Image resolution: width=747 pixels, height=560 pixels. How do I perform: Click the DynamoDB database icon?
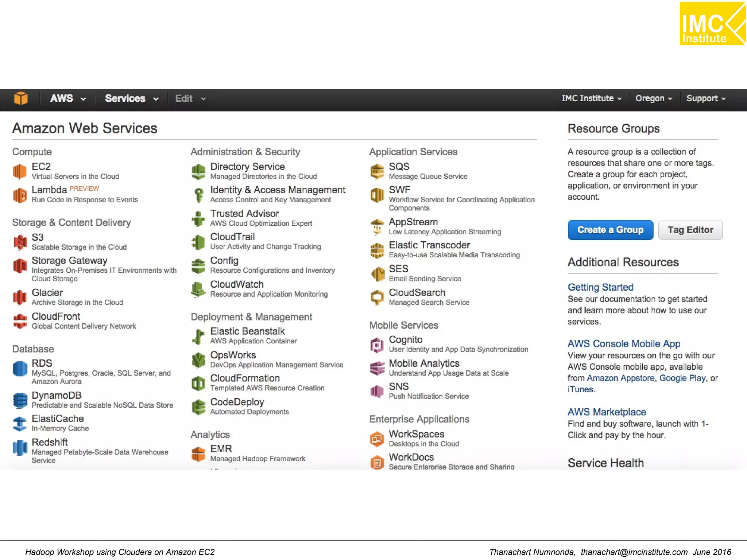click(x=20, y=400)
